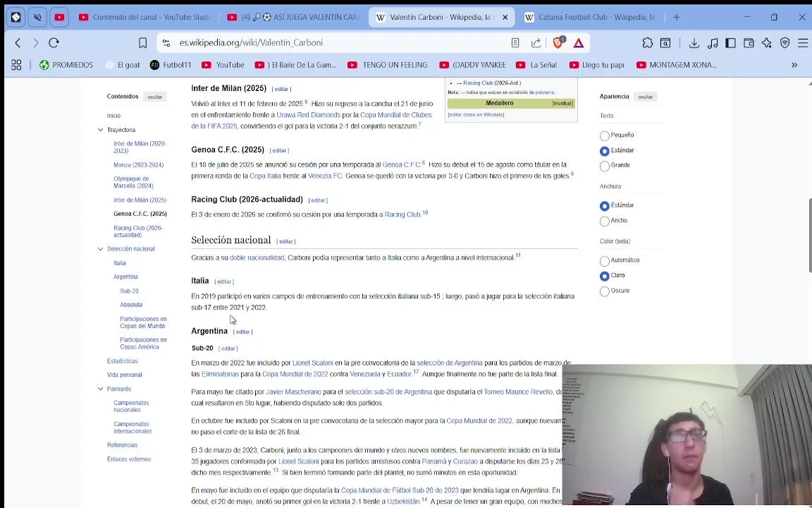Switch to Catania Football Club Wikipedia tab
Screen dimensions: 812x508
(x=591, y=17)
